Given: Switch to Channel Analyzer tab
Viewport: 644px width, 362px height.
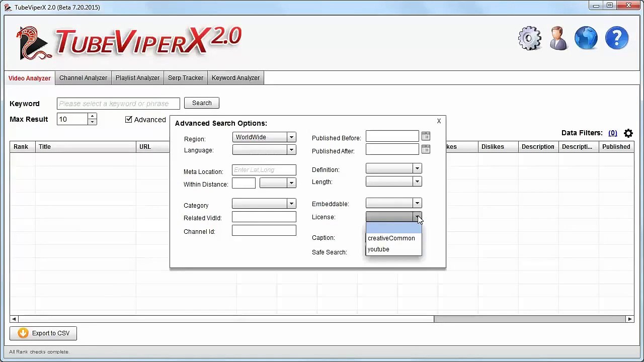Looking at the screenshot, I should coord(83,78).
